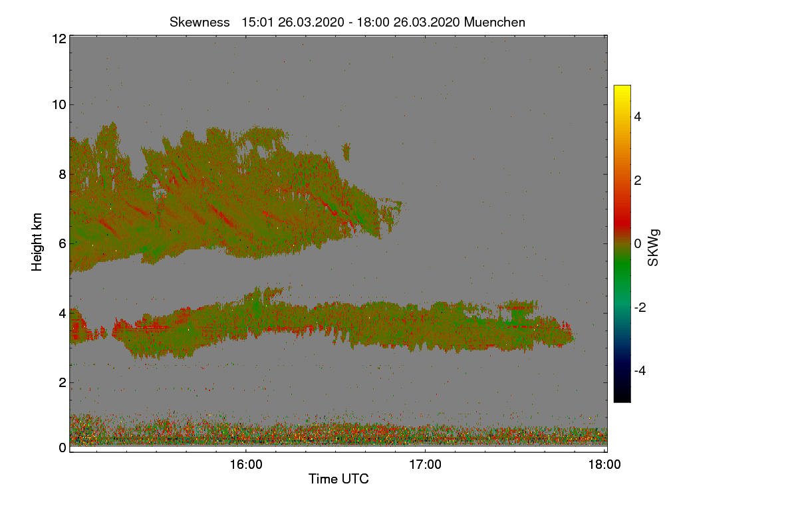Click the 'SKWg' colorbar label
798x532 pixels.
654,247
